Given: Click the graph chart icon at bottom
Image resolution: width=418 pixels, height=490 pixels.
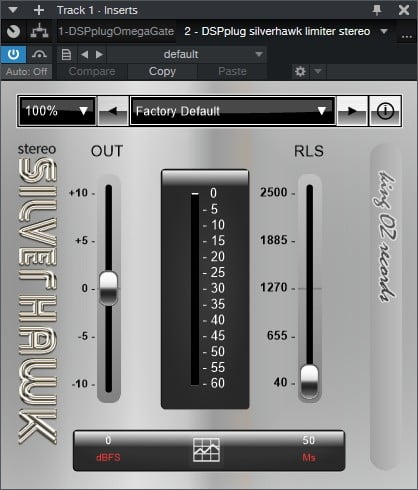Looking at the screenshot, I should pos(207,450).
